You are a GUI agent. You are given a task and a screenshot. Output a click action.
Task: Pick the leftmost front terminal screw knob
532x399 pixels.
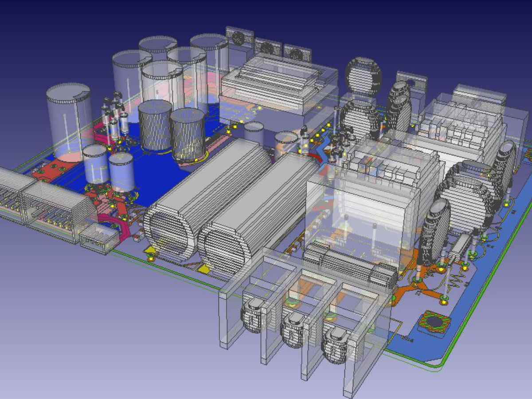coord(253,316)
